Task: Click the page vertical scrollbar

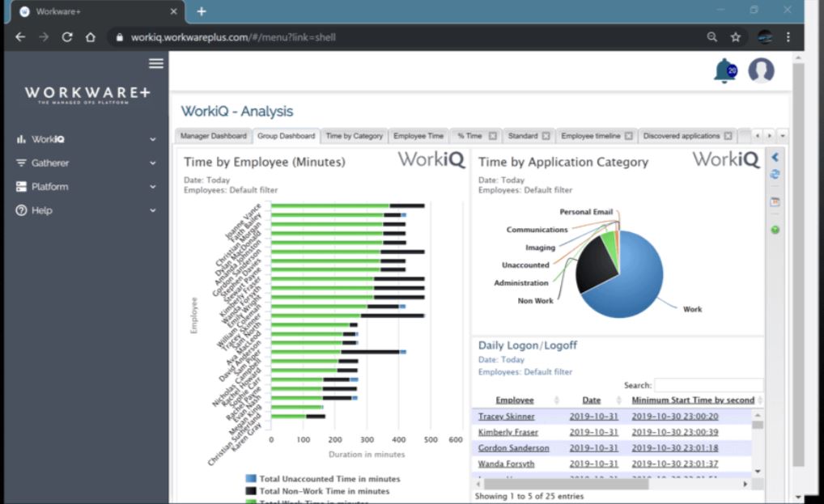Action: click(798, 265)
